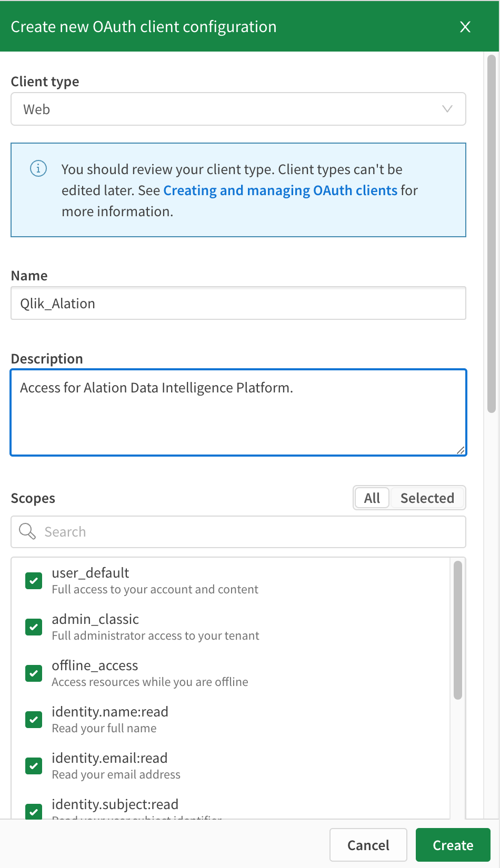Click the Scopes search field
The height and width of the screenshot is (868, 500).
[238, 532]
